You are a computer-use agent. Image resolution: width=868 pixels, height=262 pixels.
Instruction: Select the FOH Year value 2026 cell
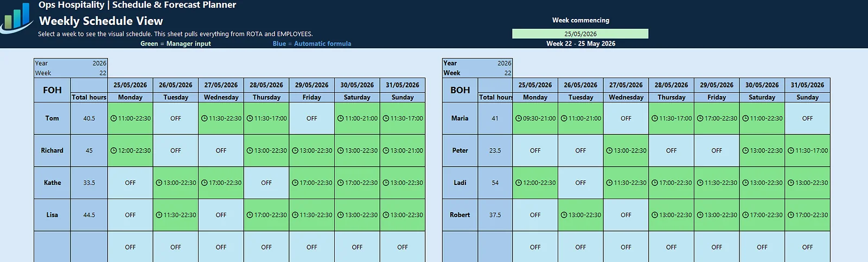[x=89, y=63]
